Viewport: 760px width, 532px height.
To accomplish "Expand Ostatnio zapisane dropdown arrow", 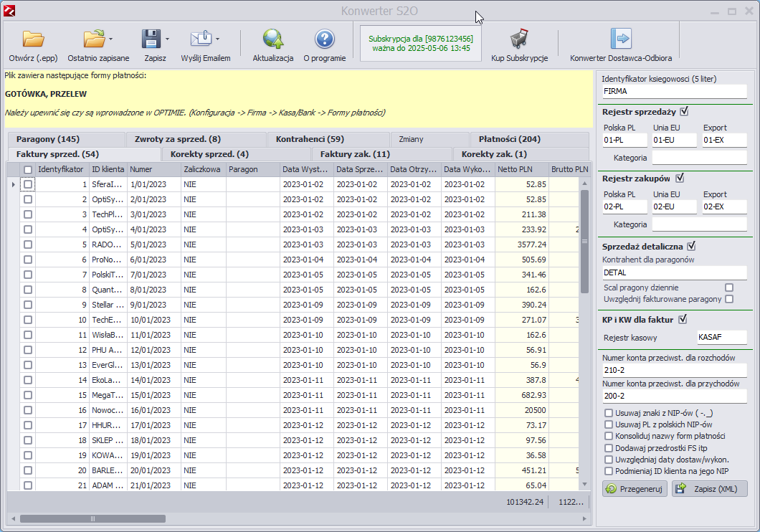I will pyautogui.click(x=110, y=39).
